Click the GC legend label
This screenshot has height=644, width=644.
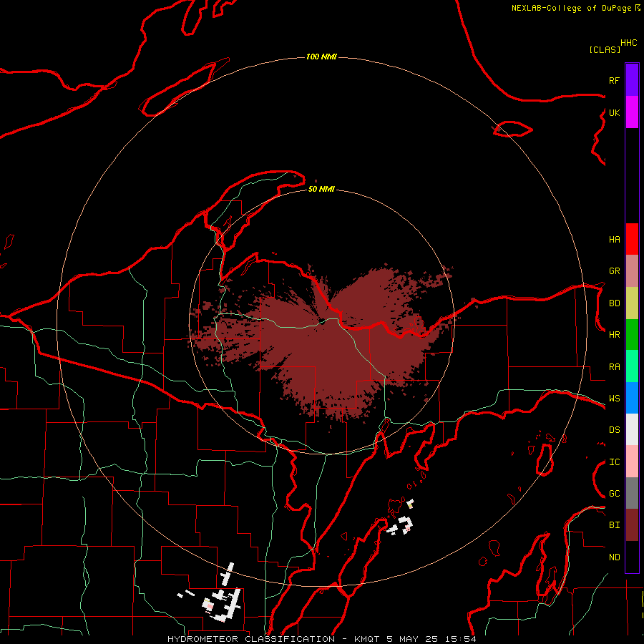(x=614, y=494)
